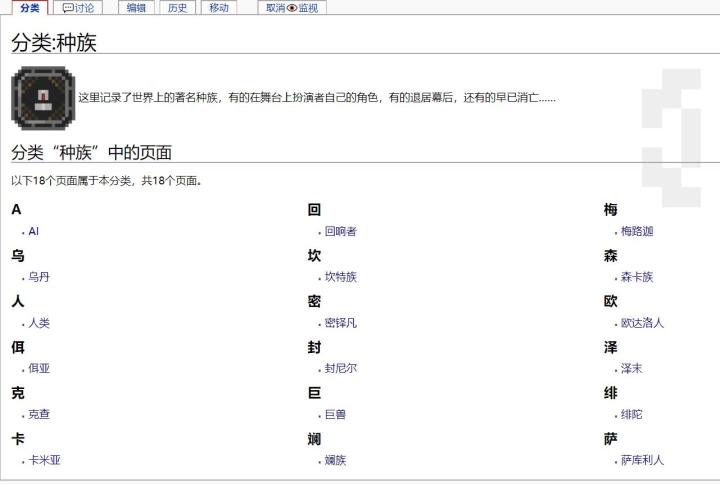Click the text 以下18个页面属于本分类
720x484 pixels.
click(71, 181)
